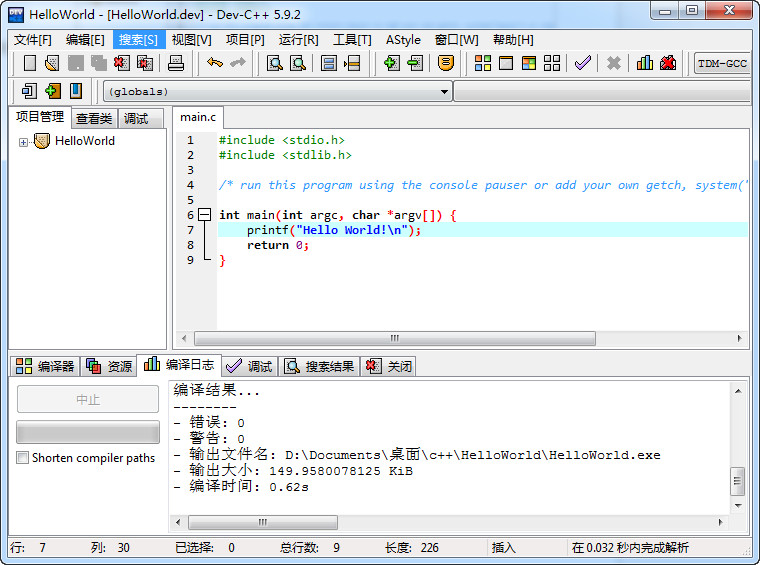Switch to the 查看类 side tab
Image resolution: width=760 pixels, height=565 pixels.
[94, 119]
